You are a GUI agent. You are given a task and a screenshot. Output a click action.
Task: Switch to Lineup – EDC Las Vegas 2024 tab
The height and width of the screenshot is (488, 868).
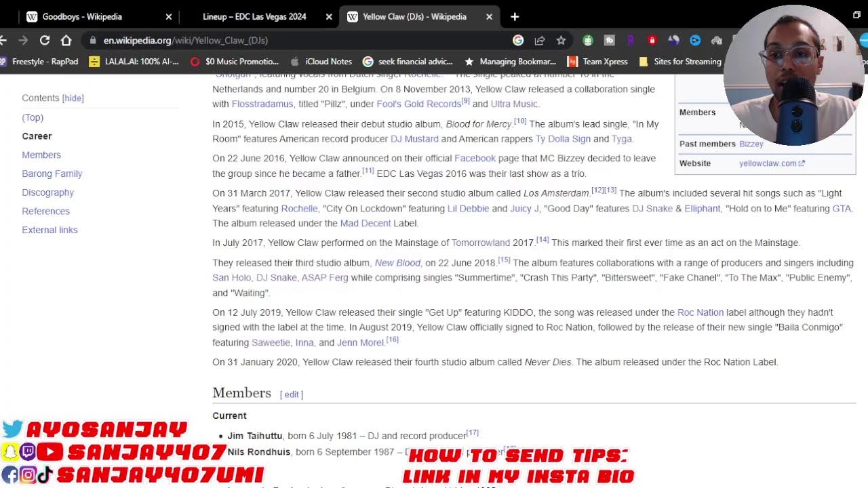tap(254, 17)
